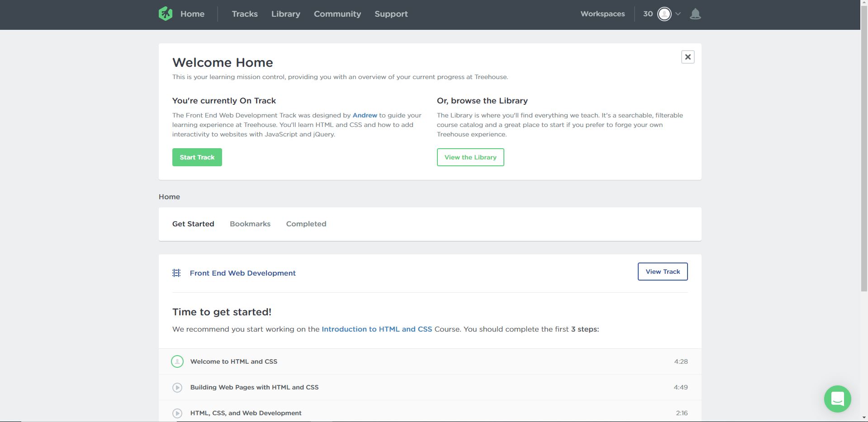Screen dimensions: 868x422
Task: Click the Welcome to HTML and CSS step icon
Action: point(177,361)
